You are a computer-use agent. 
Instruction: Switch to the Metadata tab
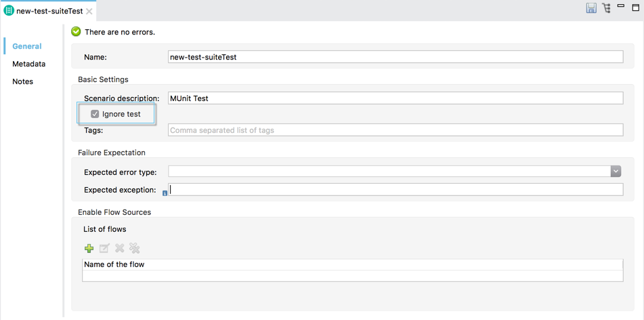(x=28, y=64)
